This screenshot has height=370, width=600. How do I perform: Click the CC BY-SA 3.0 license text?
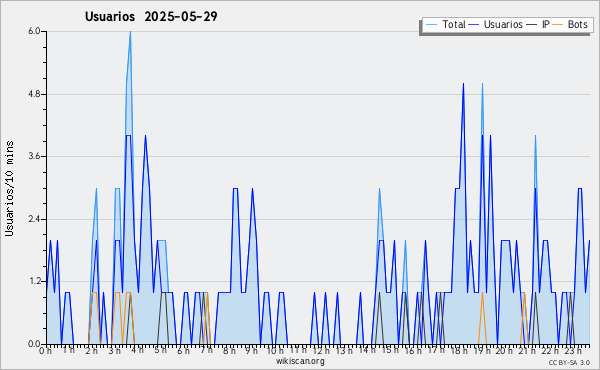(569, 362)
